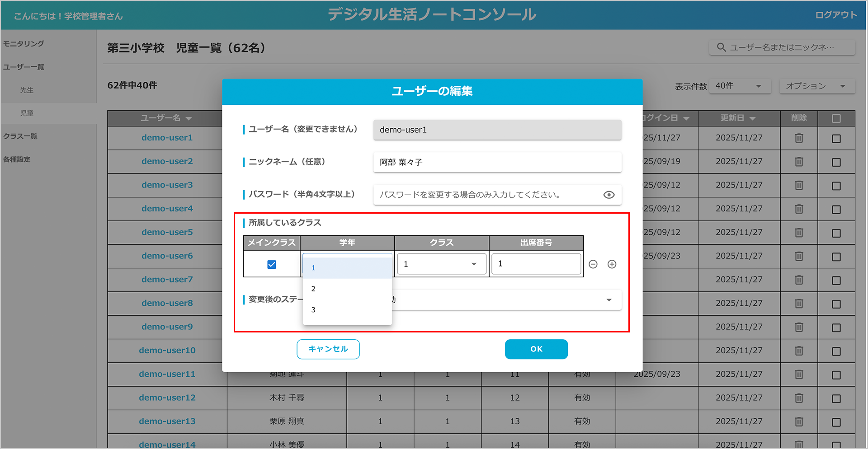
Task: Click trash icon in demo-user9 row
Action: coord(799,327)
